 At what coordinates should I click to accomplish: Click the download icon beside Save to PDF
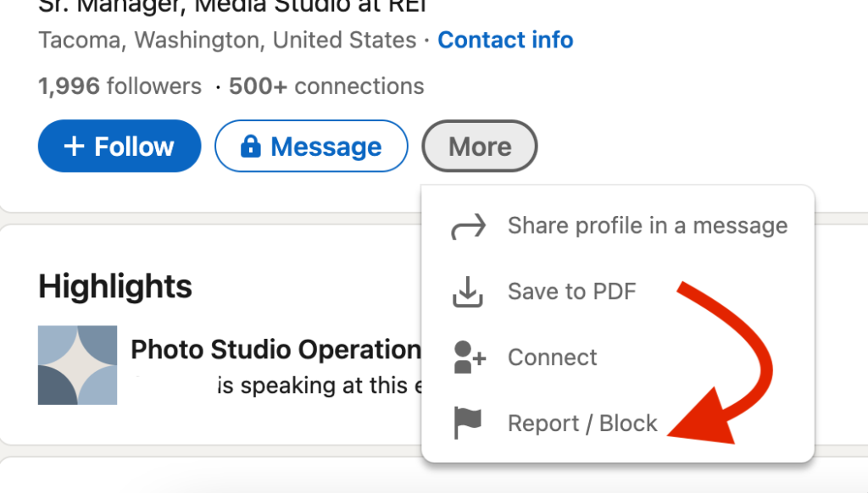(x=468, y=291)
